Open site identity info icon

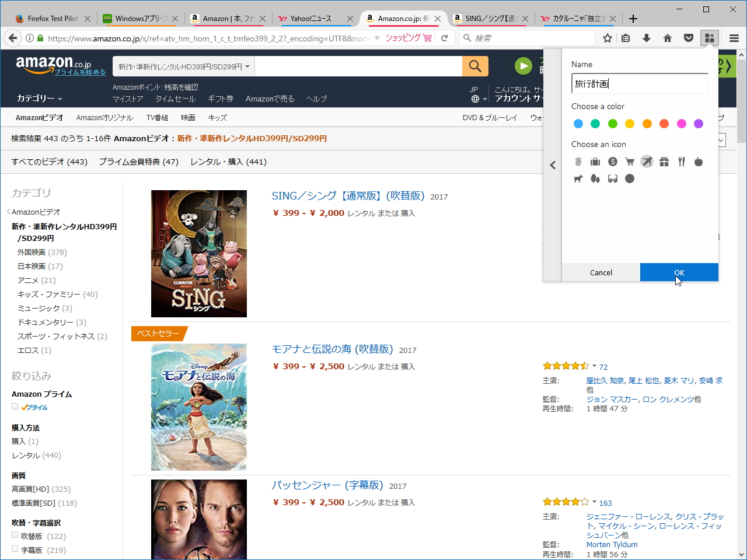(x=30, y=38)
